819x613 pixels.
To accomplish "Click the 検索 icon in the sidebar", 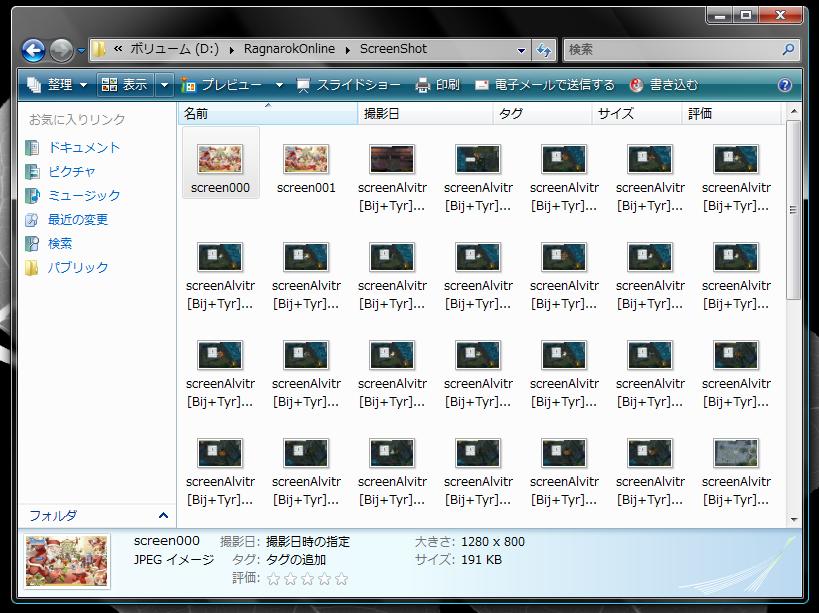I will tap(32, 244).
